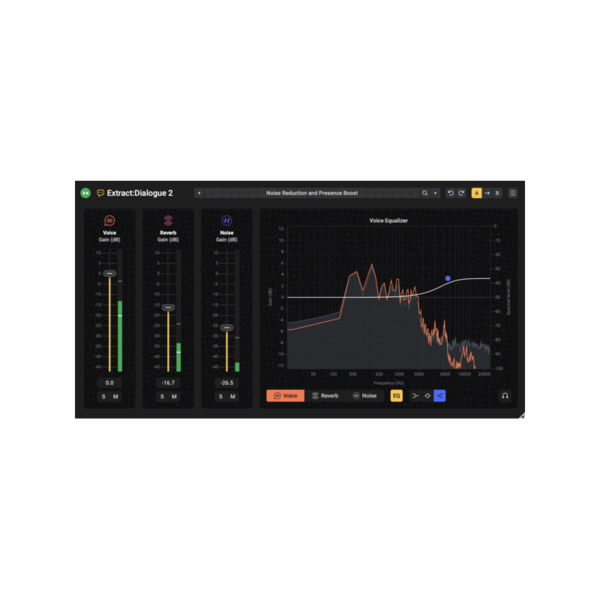Go to the previous preset arrow
The image size is (600, 600).
[x=199, y=193]
